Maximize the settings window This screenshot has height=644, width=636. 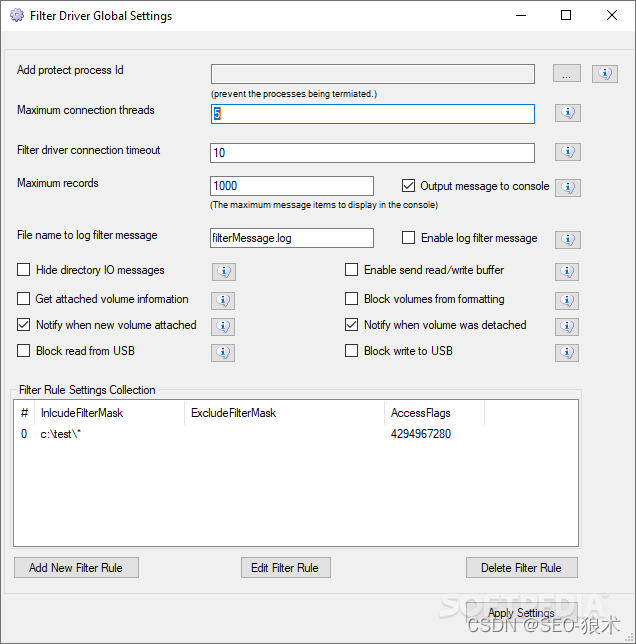click(x=566, y=16)
